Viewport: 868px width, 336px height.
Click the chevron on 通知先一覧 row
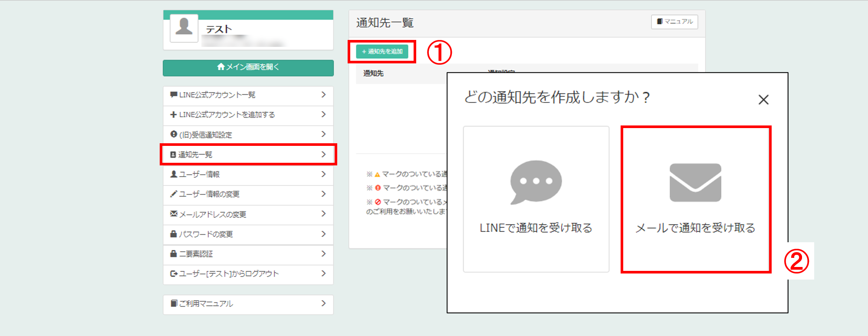coord(323,155)
